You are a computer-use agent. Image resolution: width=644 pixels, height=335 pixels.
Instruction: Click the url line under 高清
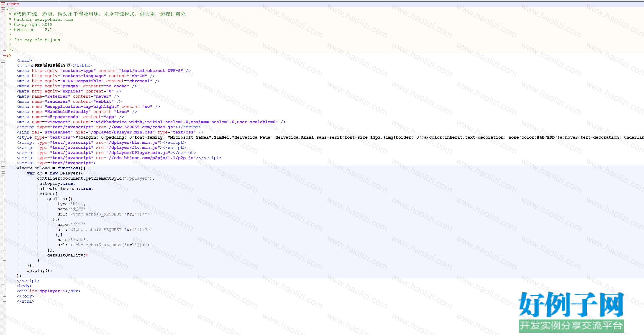tap(105, 230)
